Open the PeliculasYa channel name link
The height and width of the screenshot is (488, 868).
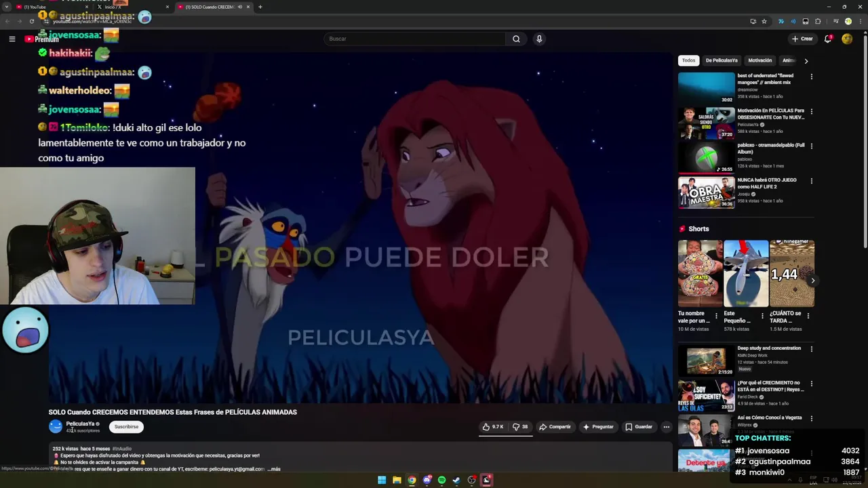coord(80,424)
